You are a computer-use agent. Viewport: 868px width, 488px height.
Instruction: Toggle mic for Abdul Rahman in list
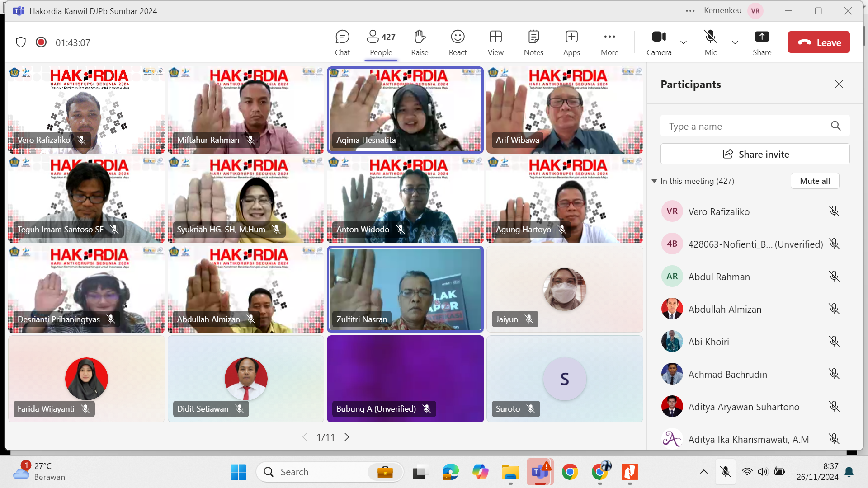pyautogui.click(x=834, y=277)
